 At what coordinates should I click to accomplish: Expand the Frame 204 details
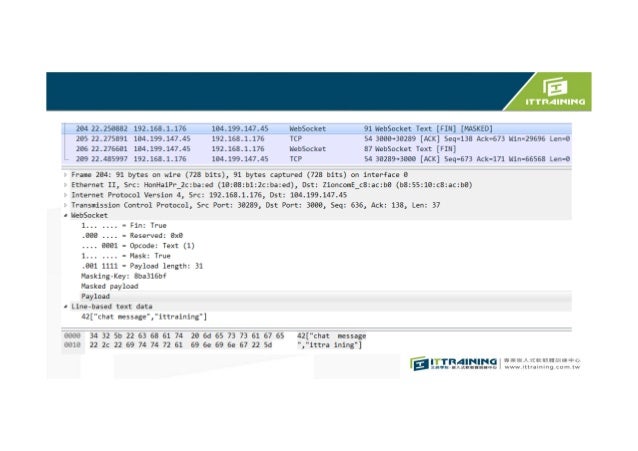[x=66, y=175]
